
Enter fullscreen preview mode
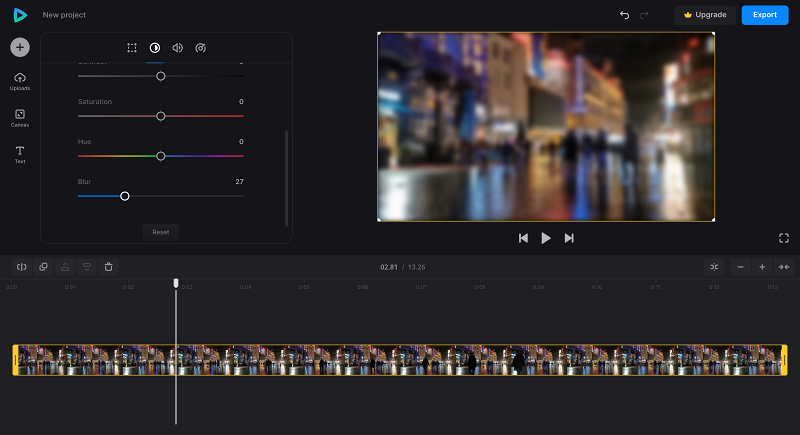click(784, 238)
